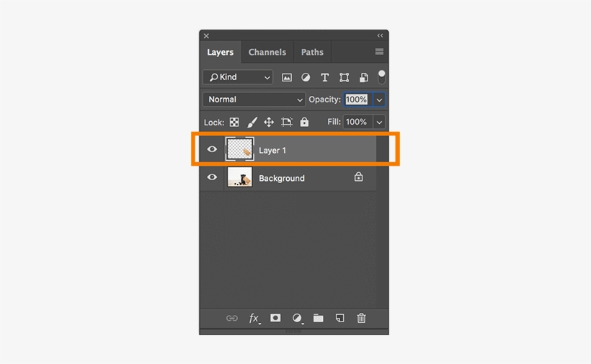The image size is (591, 364).
Task: Switch to the Paths tab
Action: (312, 52)
